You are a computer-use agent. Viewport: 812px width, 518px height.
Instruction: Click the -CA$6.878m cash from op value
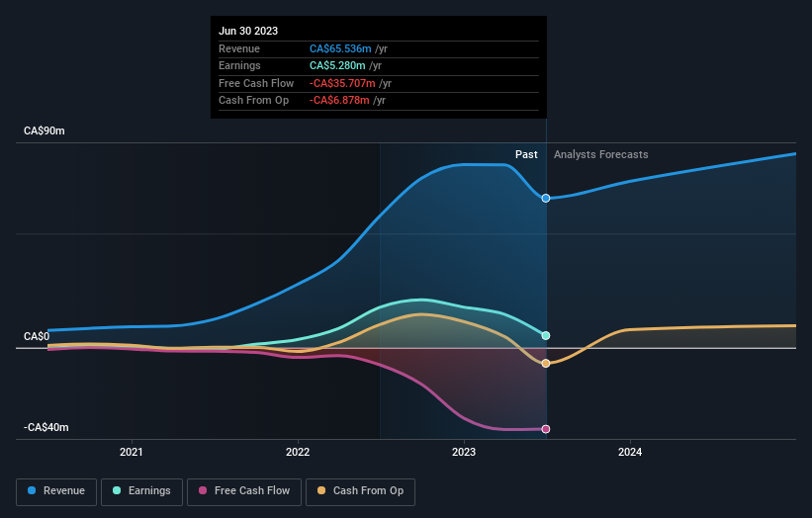339,101
